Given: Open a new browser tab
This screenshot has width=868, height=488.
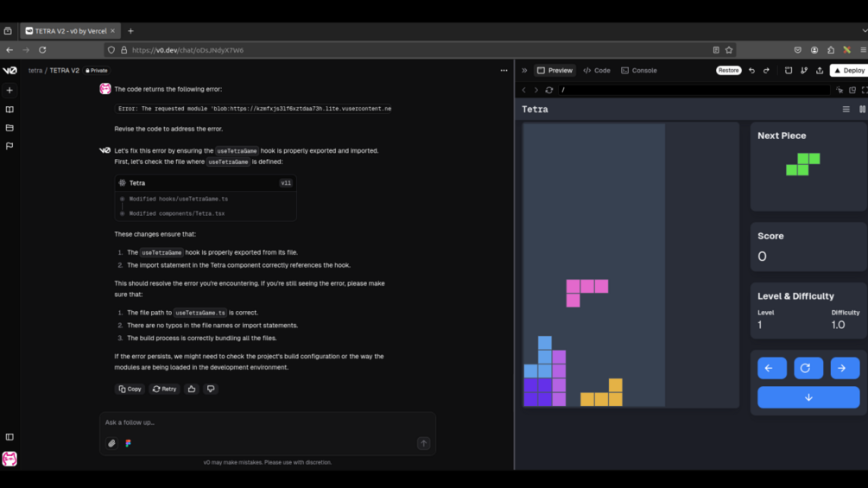Looking at the screenshot, I should click(130, 31).
